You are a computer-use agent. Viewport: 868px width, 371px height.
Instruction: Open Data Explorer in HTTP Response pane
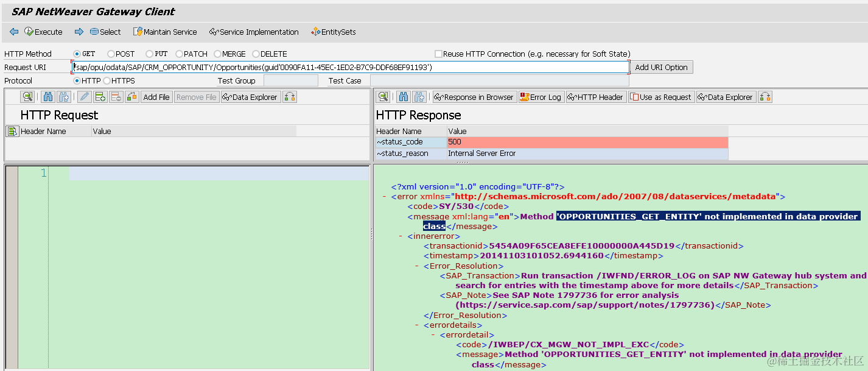click(x=726, y=97)
